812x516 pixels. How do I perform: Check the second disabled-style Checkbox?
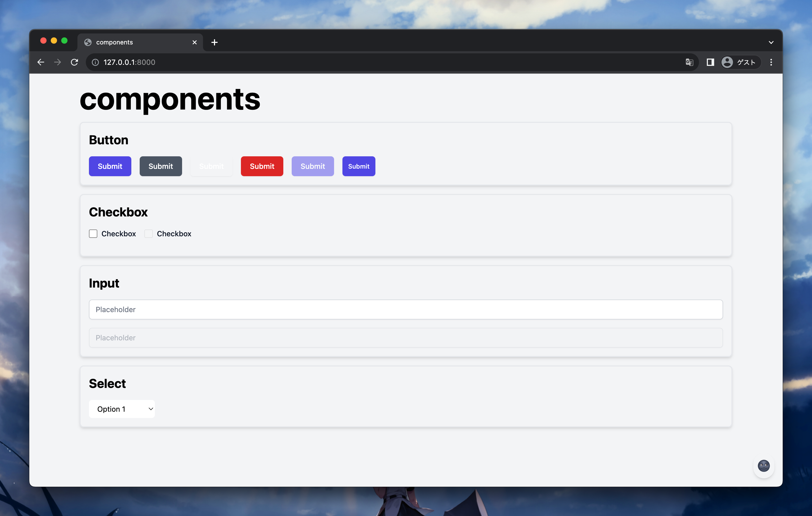(148, 234)
